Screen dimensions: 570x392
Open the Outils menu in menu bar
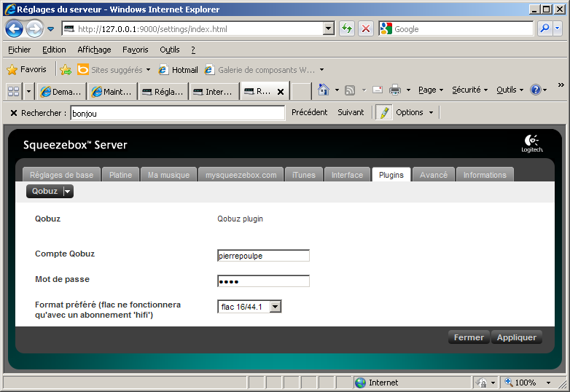170,50
